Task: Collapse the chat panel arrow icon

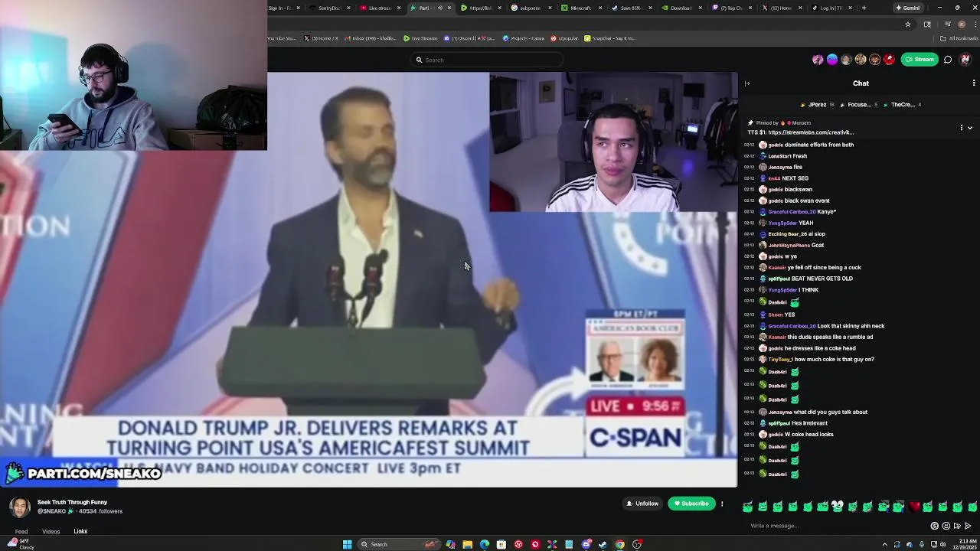Action: point(747,83)
